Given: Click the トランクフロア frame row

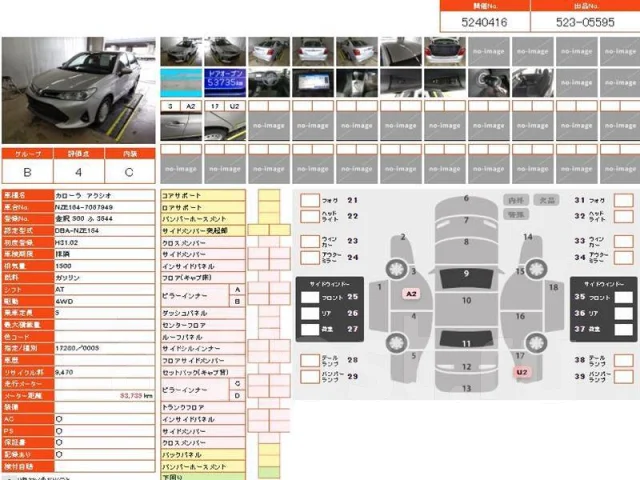Looking at the screenshot, I should pyautogui.click(x=203, y=407).
